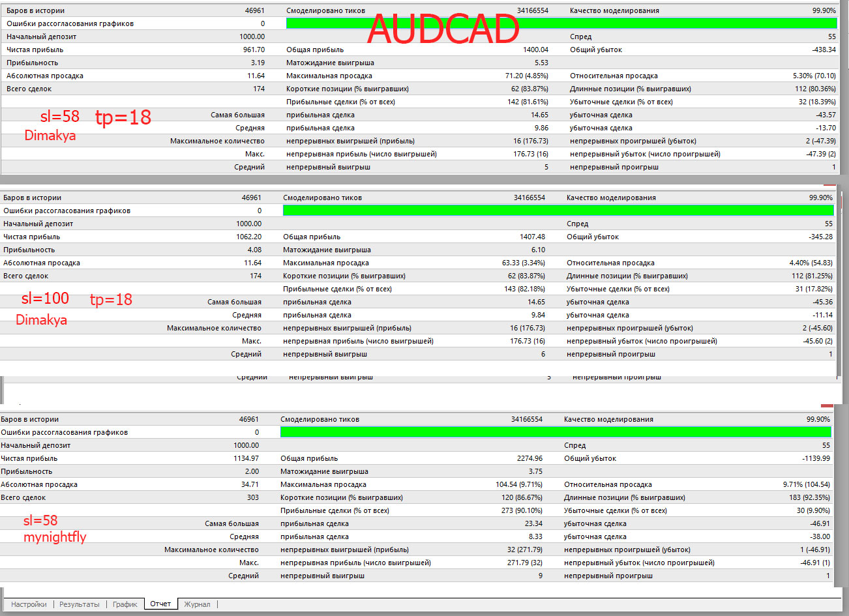Open the График tab
The height and width of the screenshot is (616, 849).
pyautogui.click(x=125, y=604)
